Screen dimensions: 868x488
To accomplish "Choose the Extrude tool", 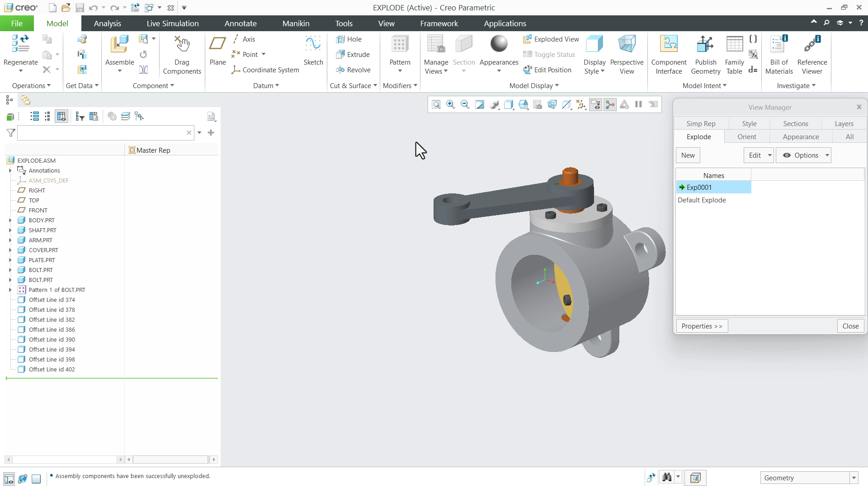I will coord(353,55).
